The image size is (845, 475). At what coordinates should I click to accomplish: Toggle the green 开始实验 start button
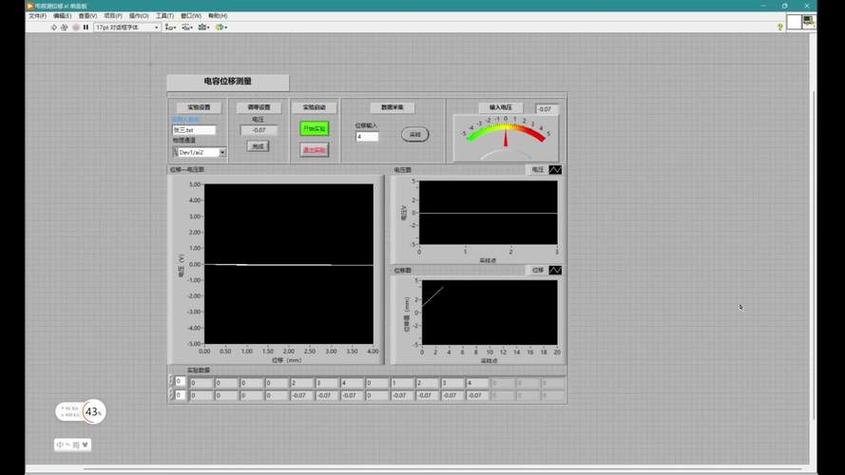314,128
